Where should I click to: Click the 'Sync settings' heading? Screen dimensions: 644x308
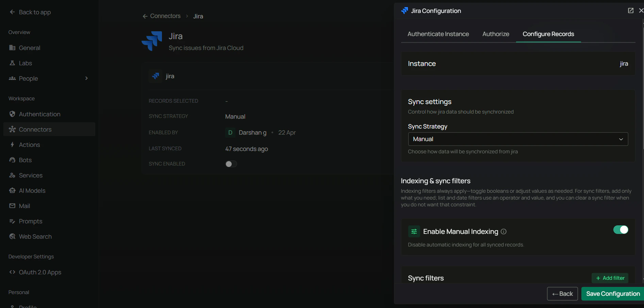[430, 102]
